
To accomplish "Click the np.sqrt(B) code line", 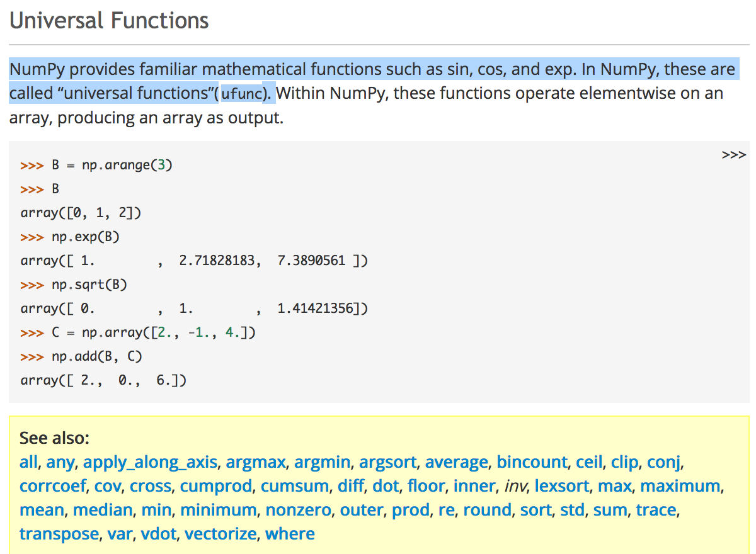I will [89, 285].
